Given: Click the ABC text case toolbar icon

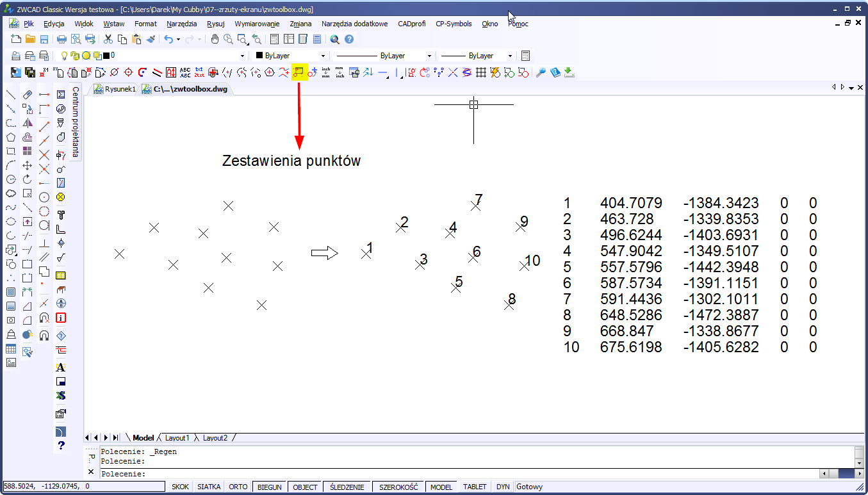Looking at the screenshot, I should pyautogui.click(x=185, y=72).
